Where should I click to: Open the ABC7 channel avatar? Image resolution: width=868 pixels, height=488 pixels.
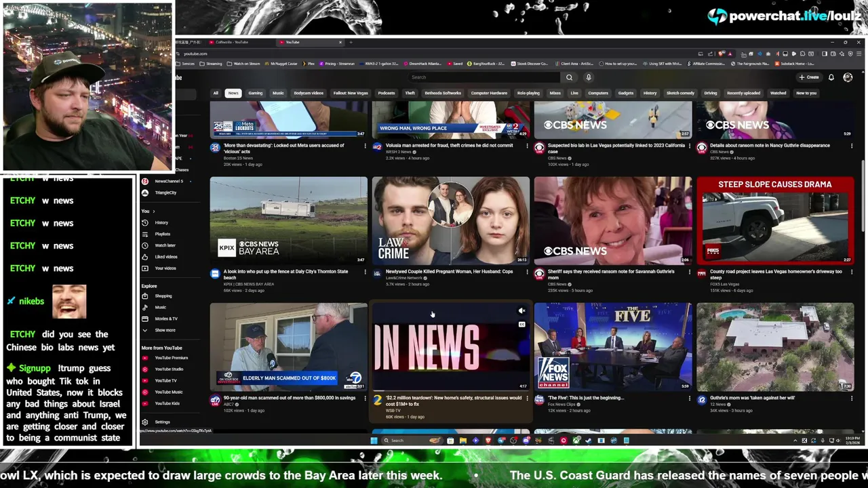click(x=215, y=400)
